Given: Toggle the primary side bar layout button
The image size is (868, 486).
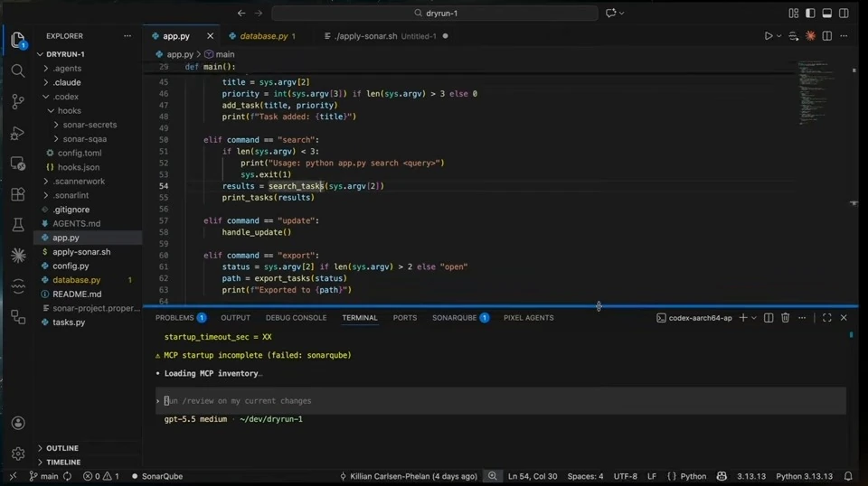Looking at the screenshot, I should (810, 13).
